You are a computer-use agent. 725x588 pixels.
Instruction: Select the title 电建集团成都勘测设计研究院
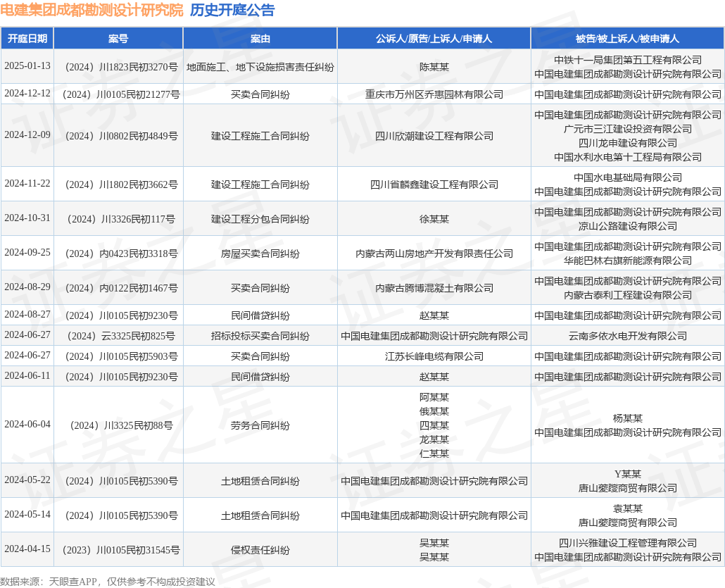[92, 10]
